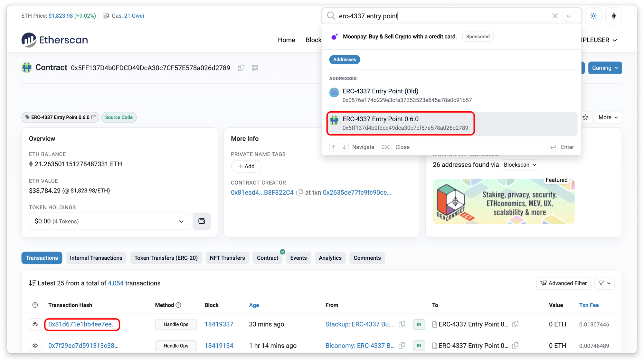The width and height of the screenshot is (644, 362).
Task: Click the transaction sort order icon
Action: pyautogui.click(x=32, y=283)
